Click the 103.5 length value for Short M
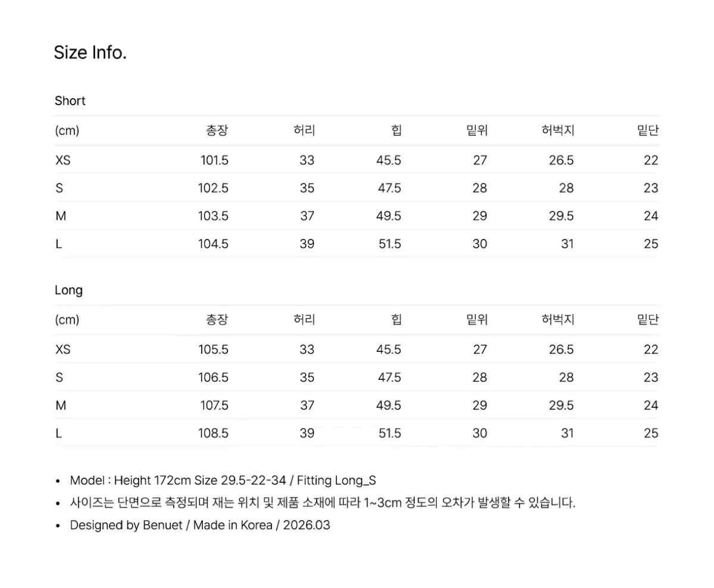 [x=214, y=216]
